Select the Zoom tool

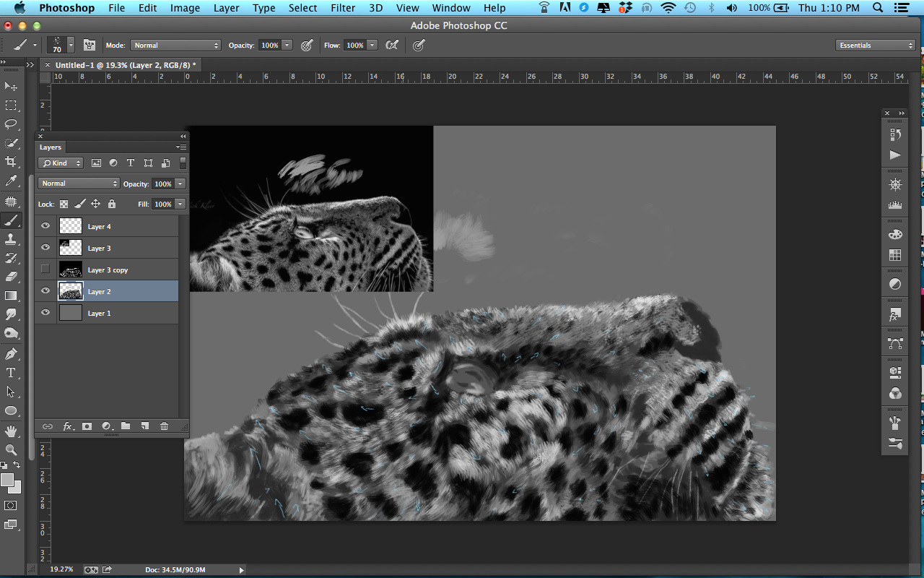pos(11,450)
